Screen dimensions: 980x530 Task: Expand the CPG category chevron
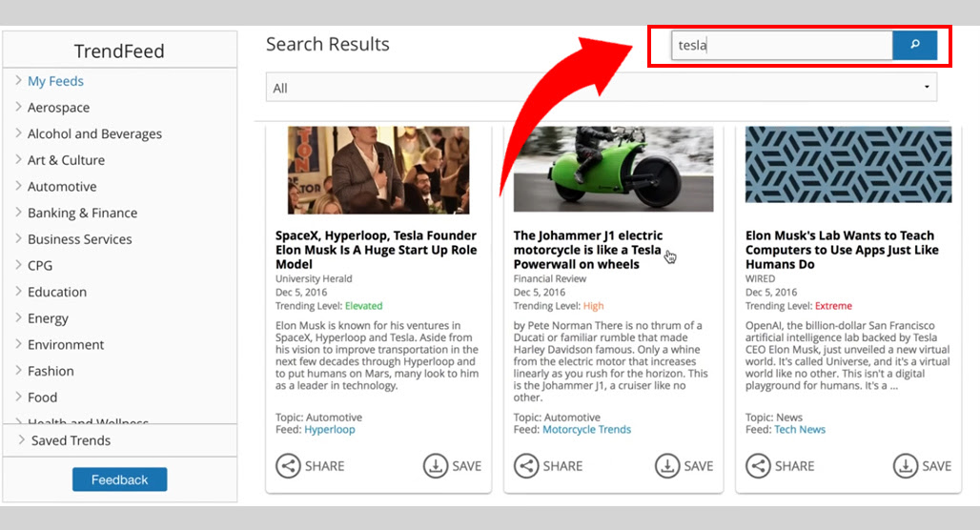(x=18, y=264)
